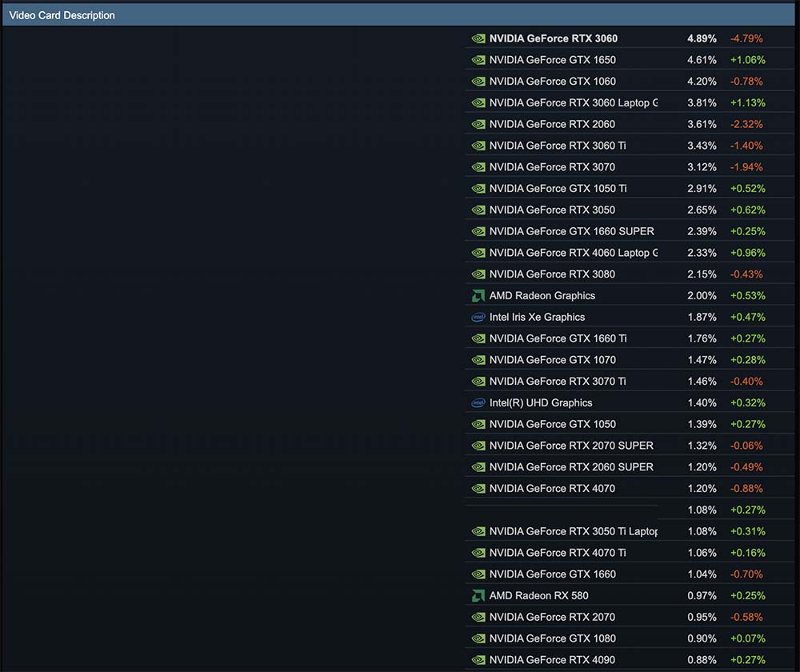Click NVIDIA icon beside GTX 1660 Ti

pyautogui.click(x=478, y=339)
